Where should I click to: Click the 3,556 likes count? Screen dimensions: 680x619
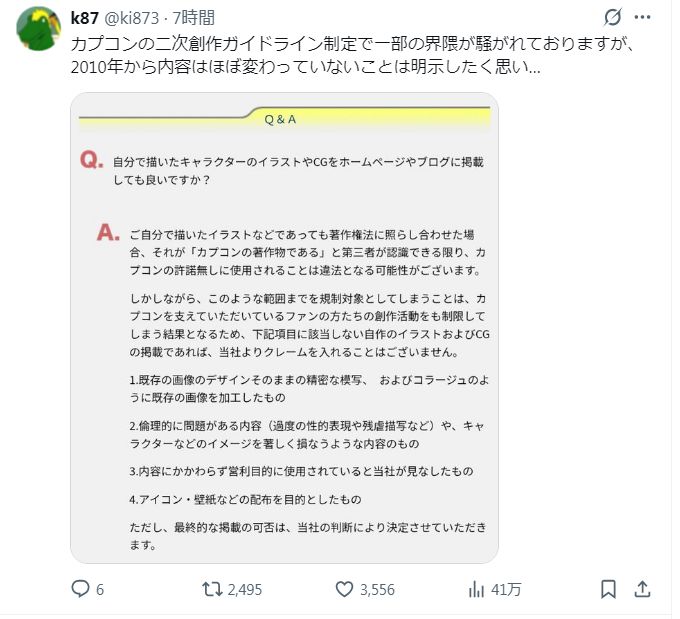click(x=377, y=590)
